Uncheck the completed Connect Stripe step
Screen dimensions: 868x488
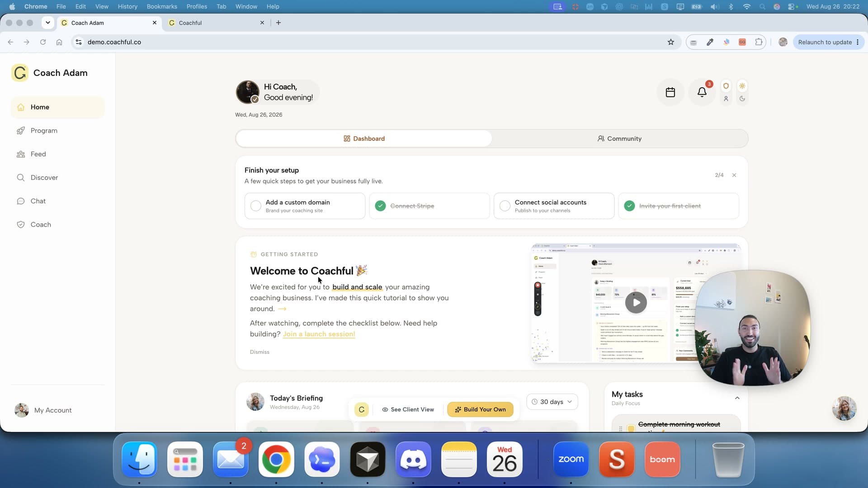pyautogui.click(x=381, y=206)
